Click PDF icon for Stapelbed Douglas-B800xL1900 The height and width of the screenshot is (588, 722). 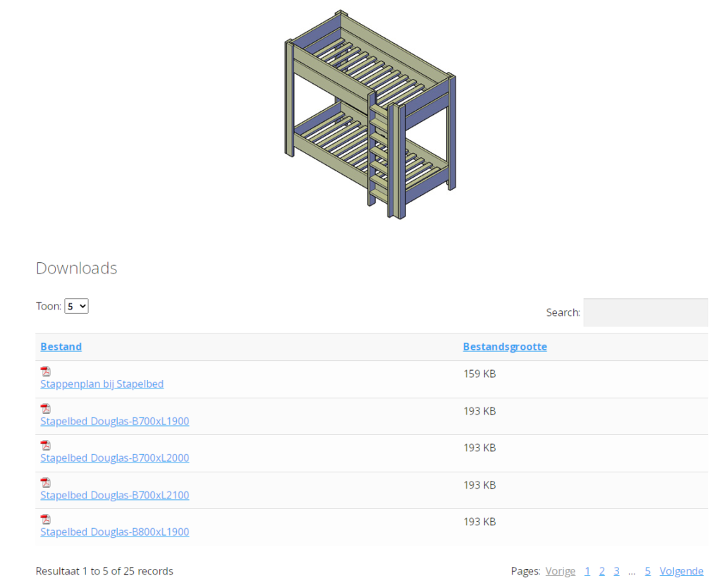pos(46,520)
